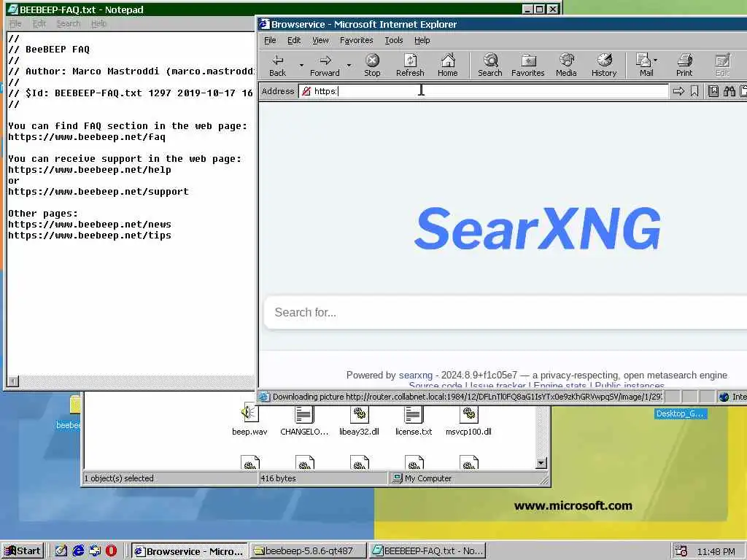
Task: Switch to Browservice taskbar button
Action: coord(189,551)
